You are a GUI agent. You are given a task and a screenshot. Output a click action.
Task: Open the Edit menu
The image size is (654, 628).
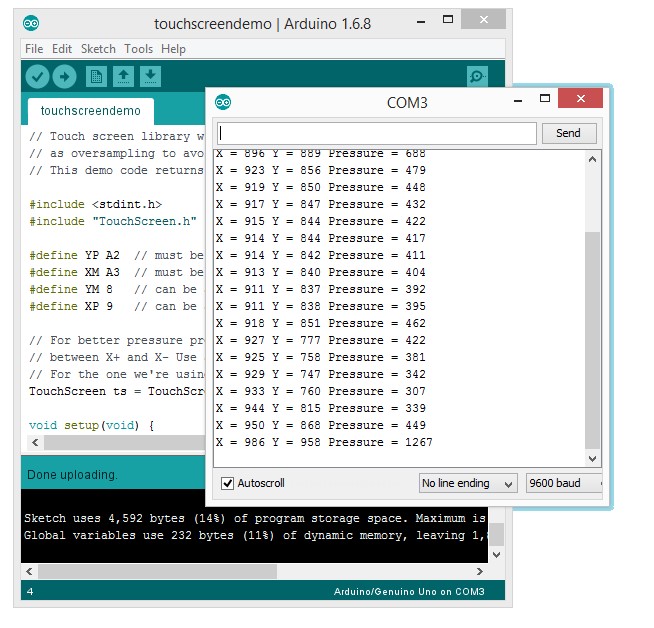click(62, 49)
